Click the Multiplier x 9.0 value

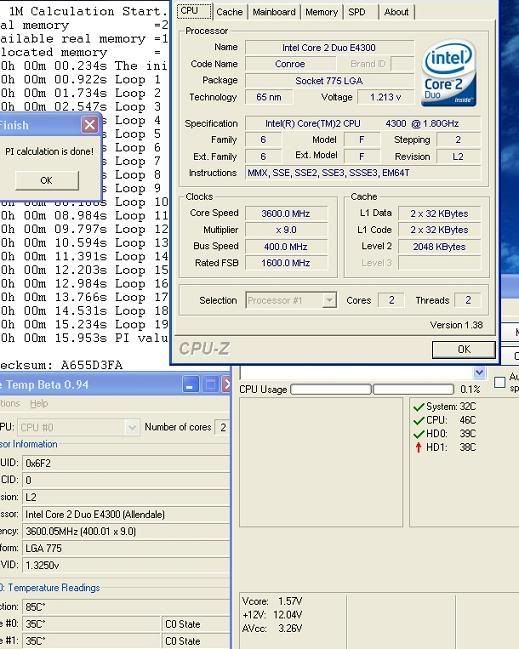286,230
